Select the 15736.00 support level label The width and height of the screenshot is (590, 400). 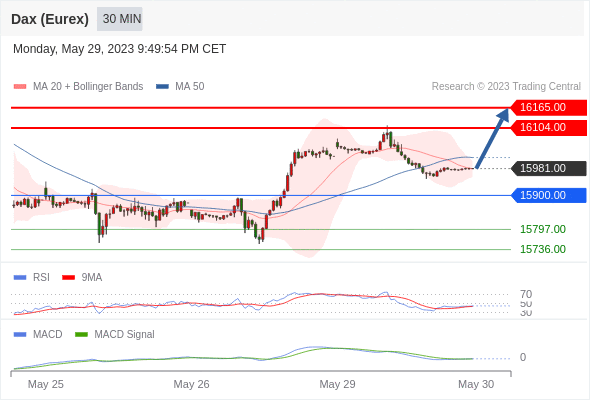coord(543,249)
